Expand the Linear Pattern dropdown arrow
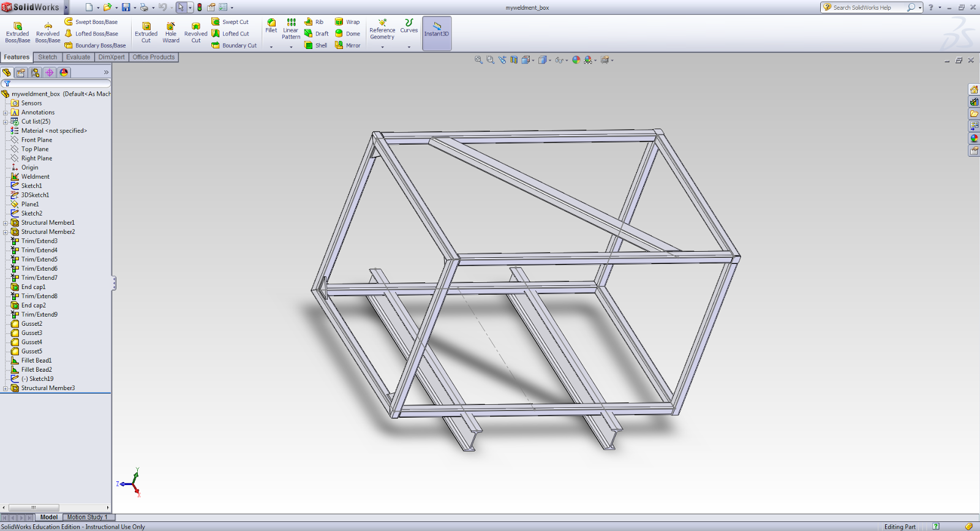Image resolution: width=980 pixels, height=531 pixels. (x=291, y=47)
